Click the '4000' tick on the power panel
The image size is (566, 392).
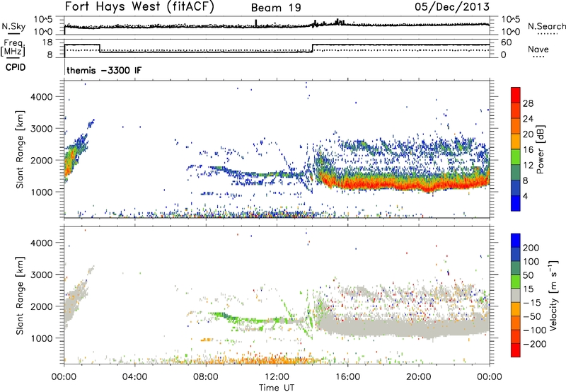pos(42,97)
